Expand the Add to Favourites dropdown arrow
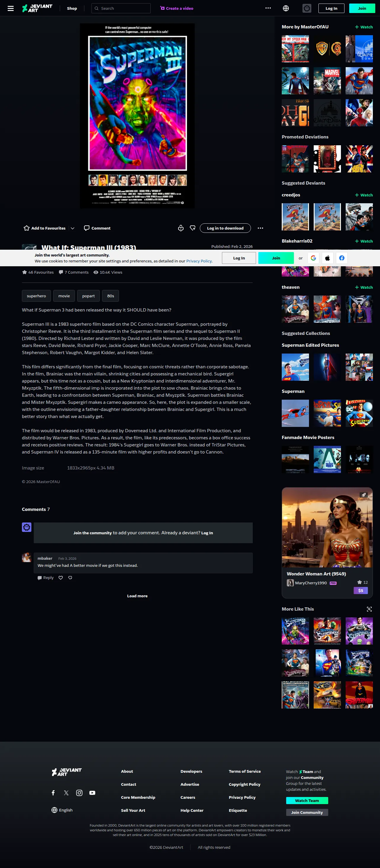The width and height of the screenshot is (380, 868). point(73,228)
